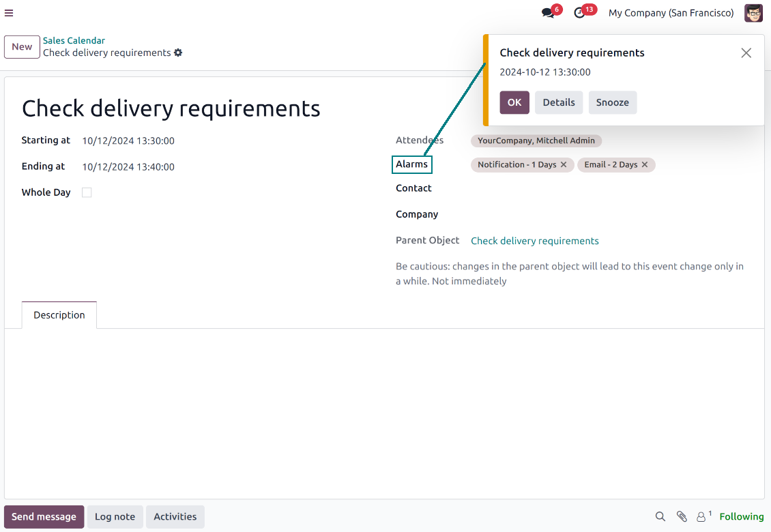Remove the Notification - 1 Days alarm tag
The image size is (771, 532).
[x=564, y=165]
